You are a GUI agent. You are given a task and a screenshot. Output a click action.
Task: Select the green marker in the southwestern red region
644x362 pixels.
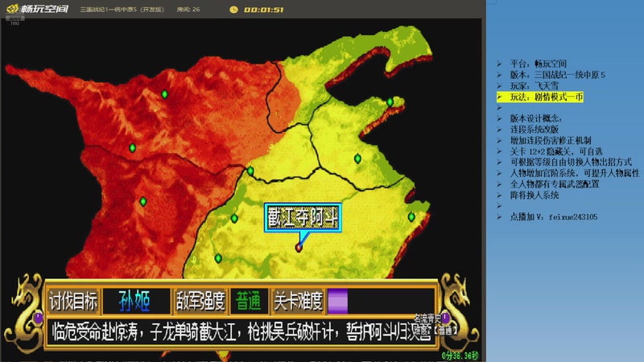(x=143, y=202)
